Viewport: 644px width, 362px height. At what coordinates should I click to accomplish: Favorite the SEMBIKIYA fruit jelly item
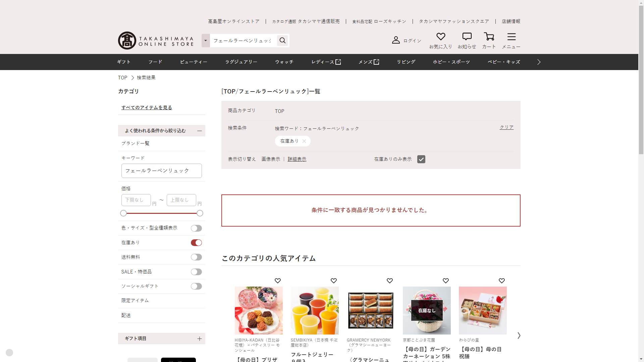coord(333,281)
